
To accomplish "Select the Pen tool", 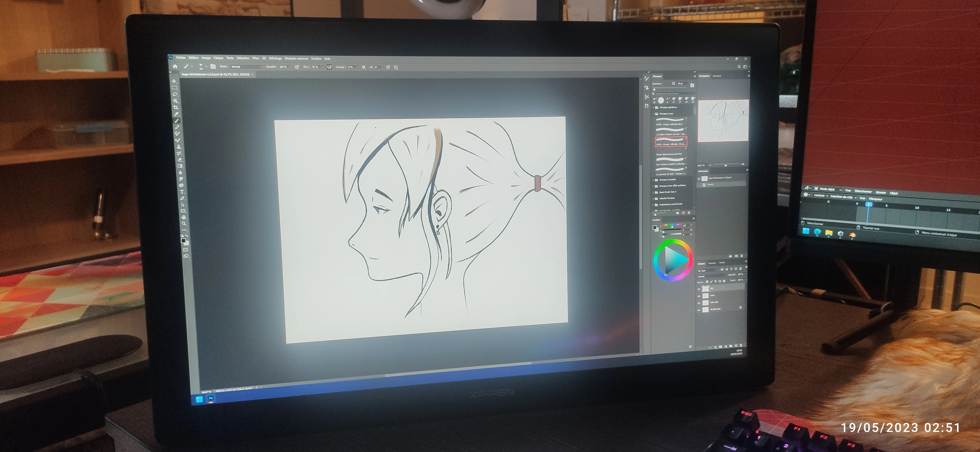I will coord(182,198).
